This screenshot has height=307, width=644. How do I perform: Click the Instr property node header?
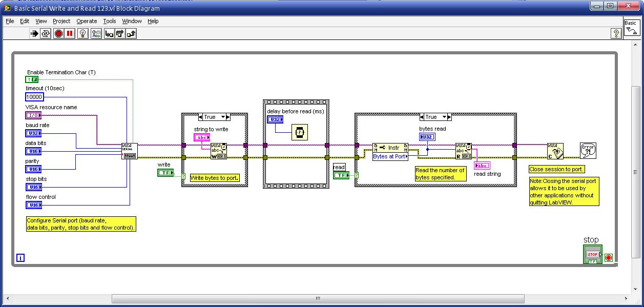(390, 148)
